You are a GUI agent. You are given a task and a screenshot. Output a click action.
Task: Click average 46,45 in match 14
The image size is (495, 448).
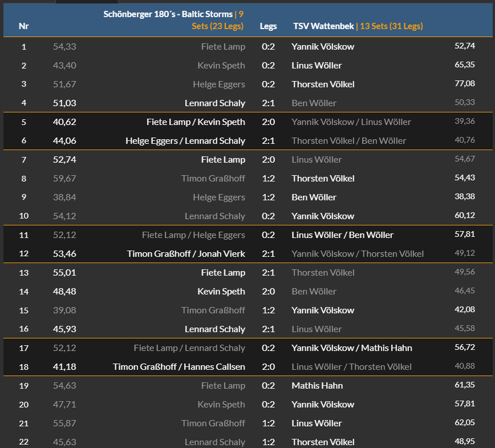(465, 290)
